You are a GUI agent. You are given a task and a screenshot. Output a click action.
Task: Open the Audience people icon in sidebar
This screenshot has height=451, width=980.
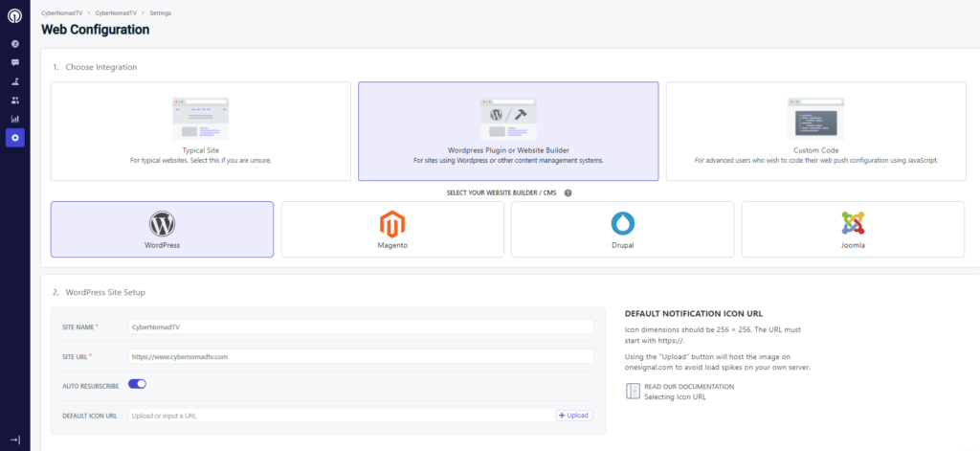14,100
